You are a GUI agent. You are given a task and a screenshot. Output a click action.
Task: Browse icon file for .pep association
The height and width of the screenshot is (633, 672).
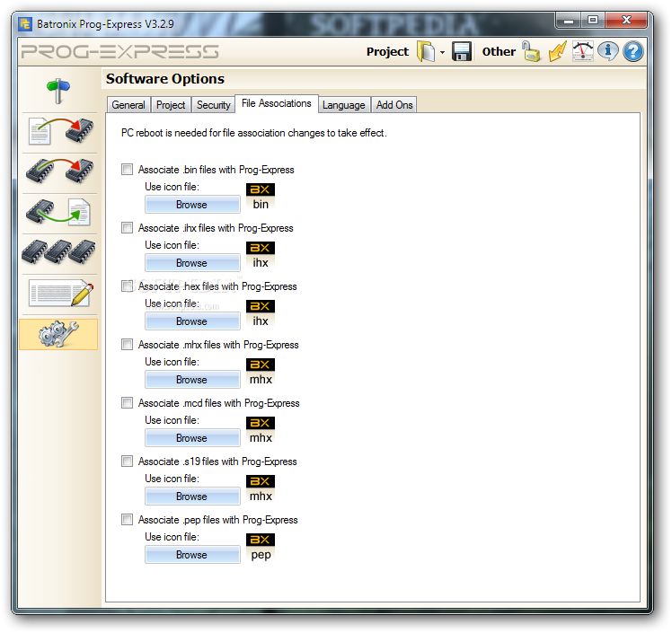(x=192, y=555)
